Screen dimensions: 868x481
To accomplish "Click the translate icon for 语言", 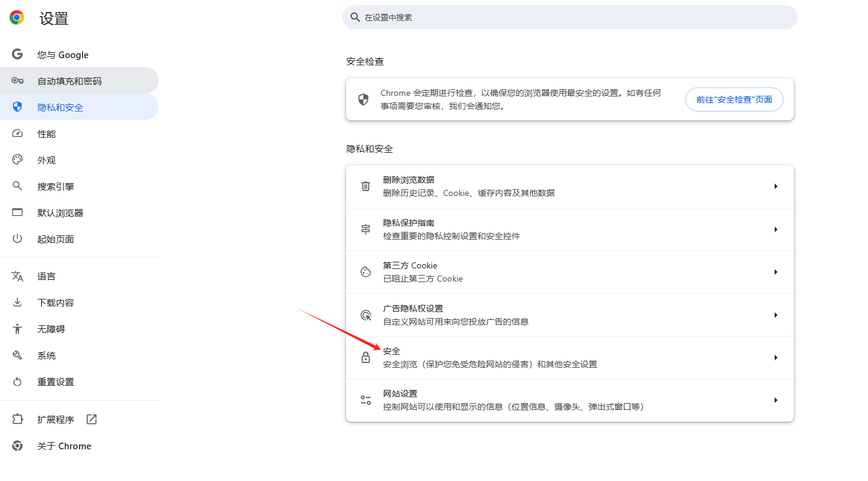I will [17, 276].
